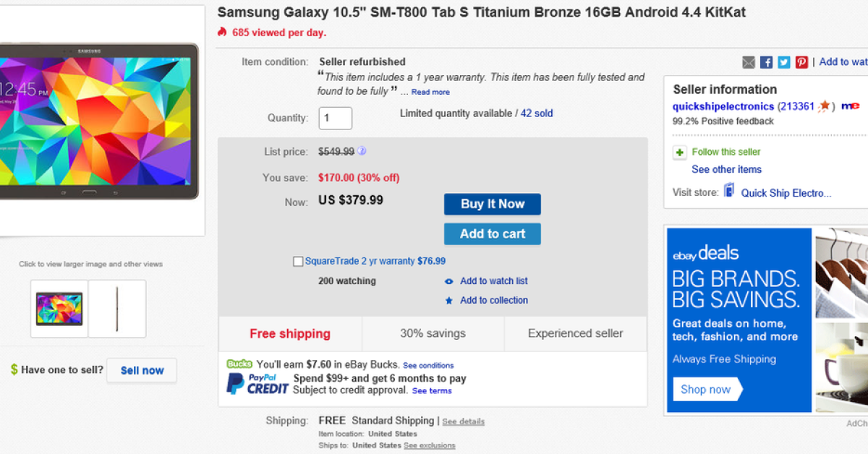Screen dimensions: 868x454
Task: Expand condition description with Read more
Action: click(430, 93)
